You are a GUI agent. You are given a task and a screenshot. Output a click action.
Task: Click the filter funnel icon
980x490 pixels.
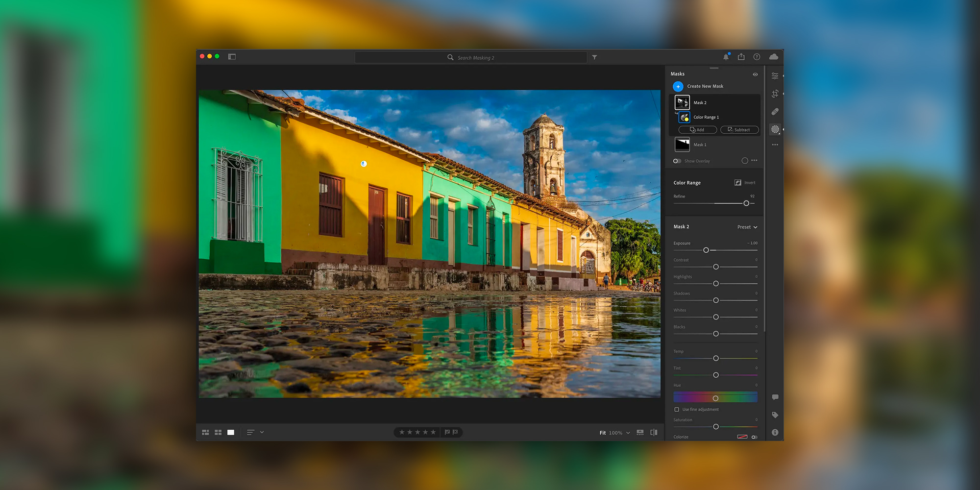click(594, 57)
